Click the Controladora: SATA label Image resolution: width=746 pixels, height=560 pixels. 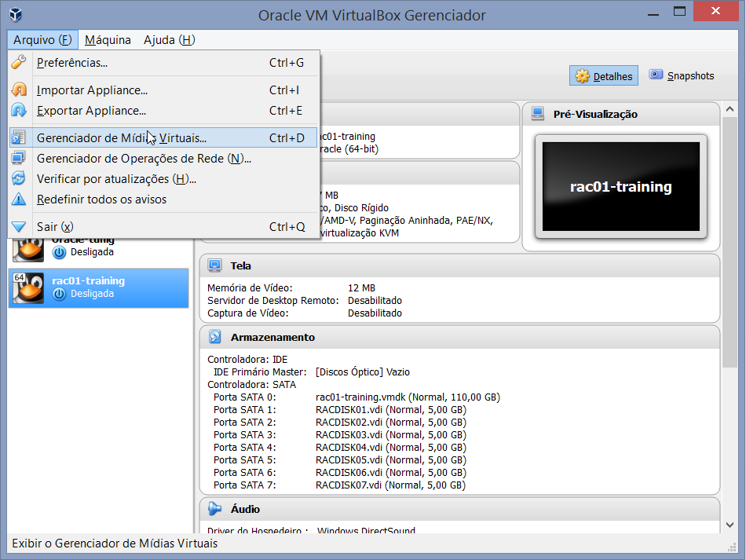click(x=252, y=384)
